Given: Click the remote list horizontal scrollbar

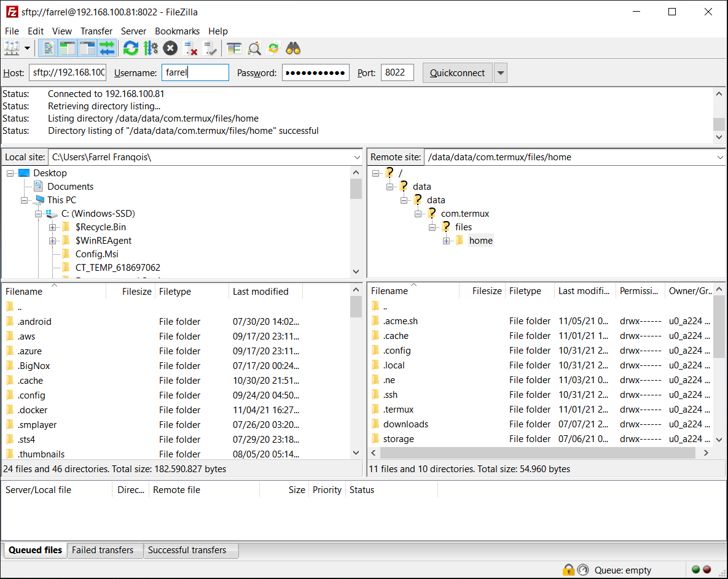Looking at the screenshot, I should 537,453.
